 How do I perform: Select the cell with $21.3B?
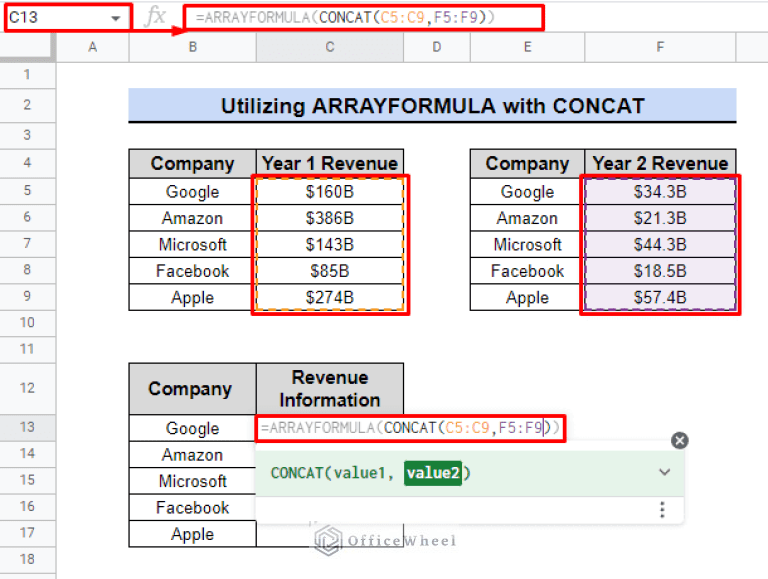(x=660, y=218)
